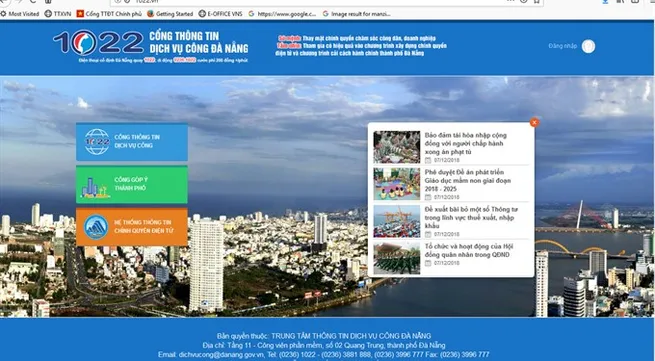Click calendar icon under Thông tư article

(x=428, y=234)
